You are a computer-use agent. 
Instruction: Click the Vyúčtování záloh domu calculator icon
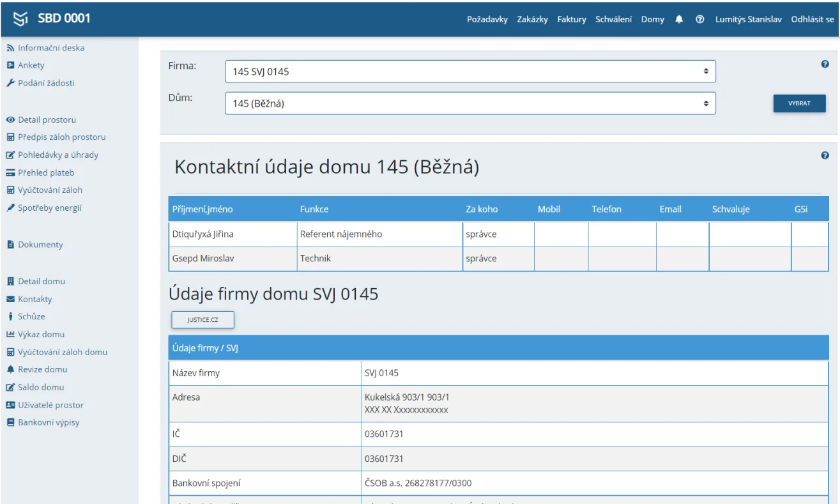10,352
